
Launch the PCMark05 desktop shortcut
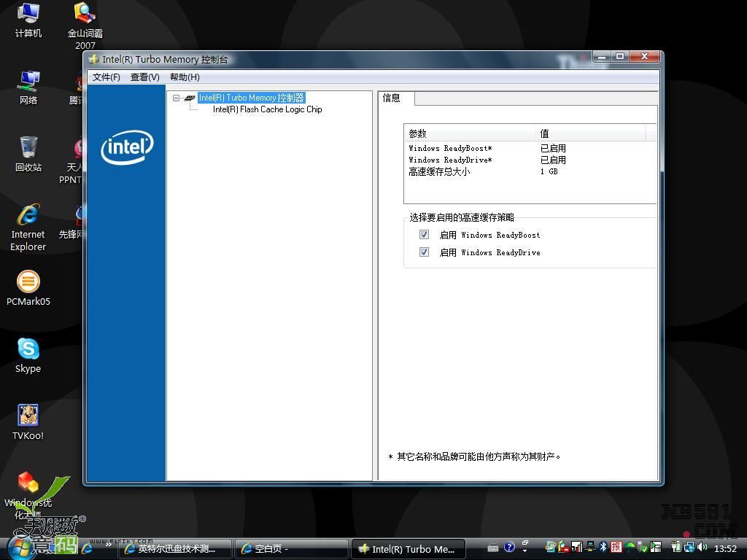[x=28, y=282]
